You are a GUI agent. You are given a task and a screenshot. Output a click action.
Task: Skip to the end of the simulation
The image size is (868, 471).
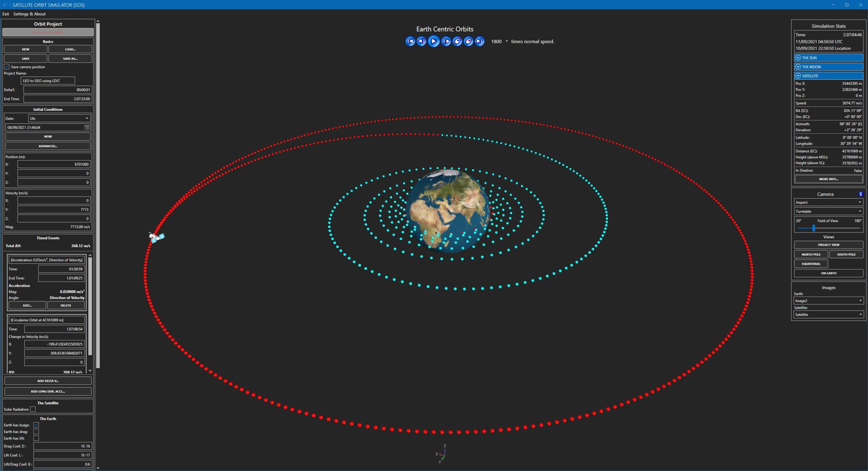click(x=479, y=41)
